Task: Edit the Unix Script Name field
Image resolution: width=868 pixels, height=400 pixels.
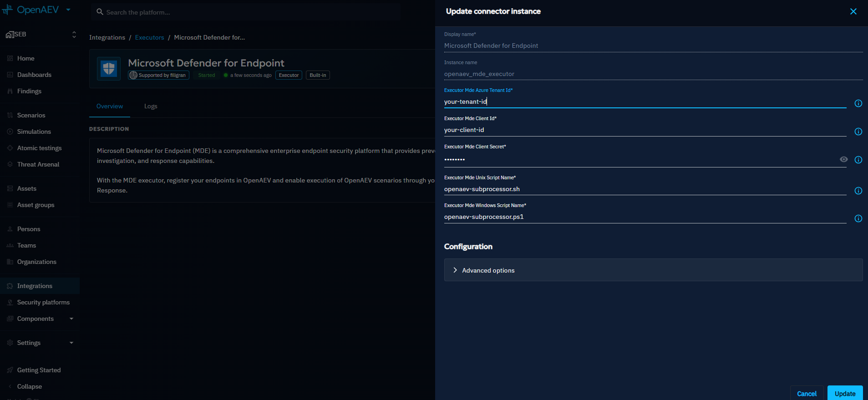Action: (x=645, y=189)
